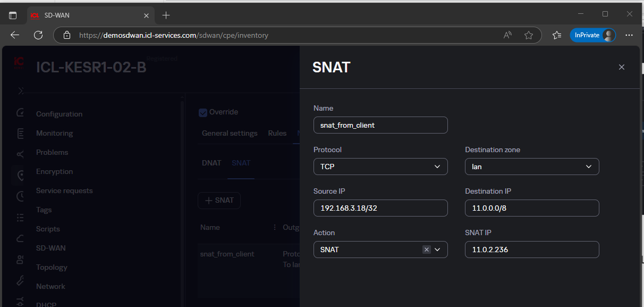Image resolution: width=644 pixels, height=307 pixels.
Task: Click the read aloud icon
Action: (x=507, y=35)
